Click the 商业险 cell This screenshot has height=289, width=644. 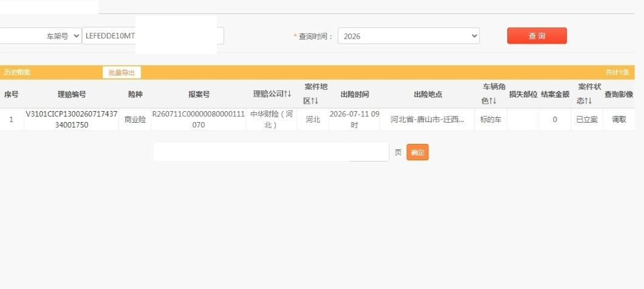(x=135, y=120)
